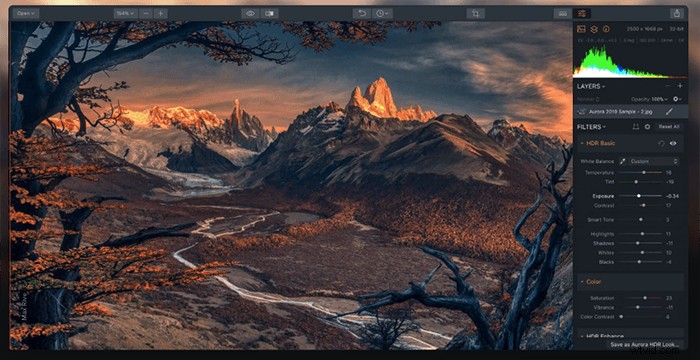Show the HDR Looks panel
The height and width of the screenshot is (360, 700).
pos(562,13)
